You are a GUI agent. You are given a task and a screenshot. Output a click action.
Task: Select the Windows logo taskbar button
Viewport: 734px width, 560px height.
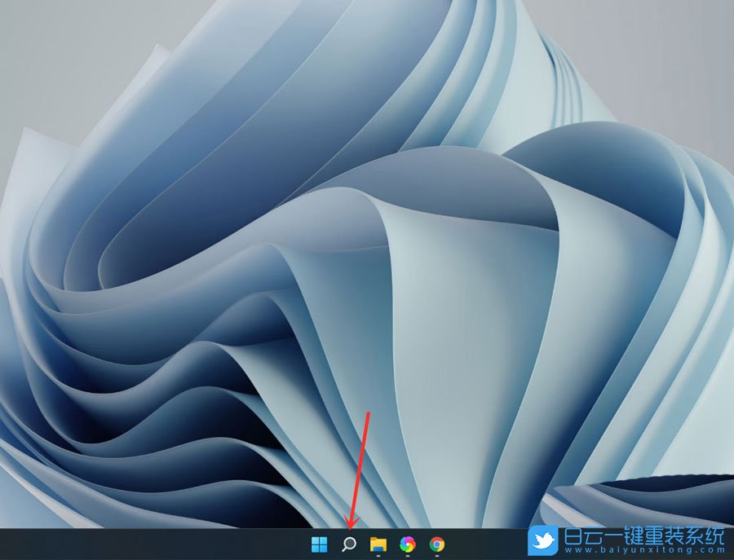(x=318, y=544)
